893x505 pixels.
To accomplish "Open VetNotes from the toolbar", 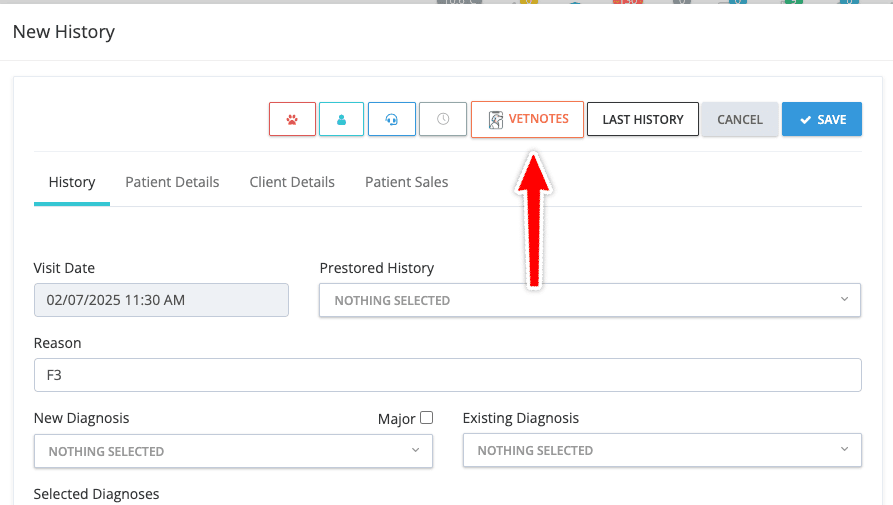I will (x=527, y=119).
